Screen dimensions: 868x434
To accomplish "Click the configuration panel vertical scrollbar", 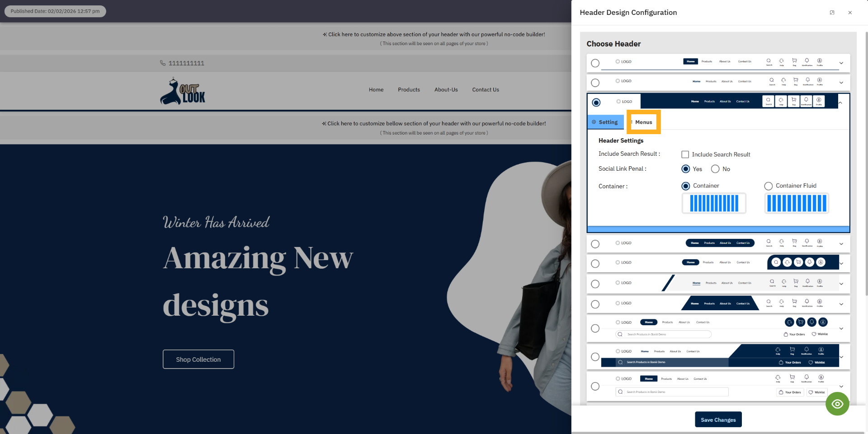I will pos(866,163).
